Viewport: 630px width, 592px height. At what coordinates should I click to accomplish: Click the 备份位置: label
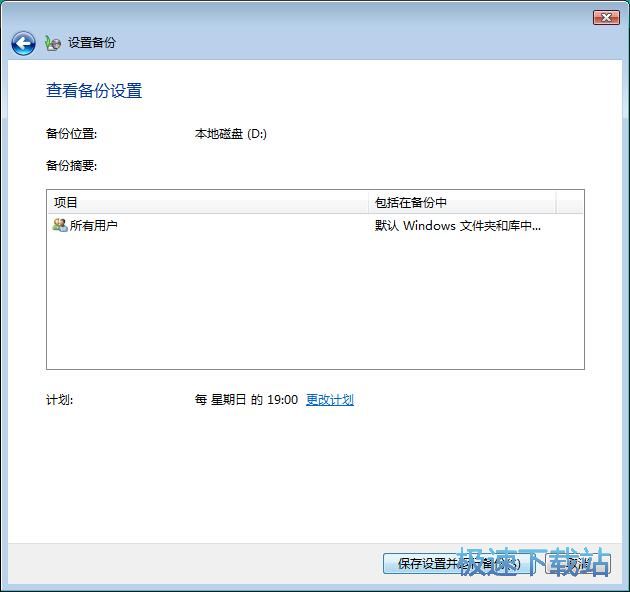pyautogui.click(x=72, y=134)
